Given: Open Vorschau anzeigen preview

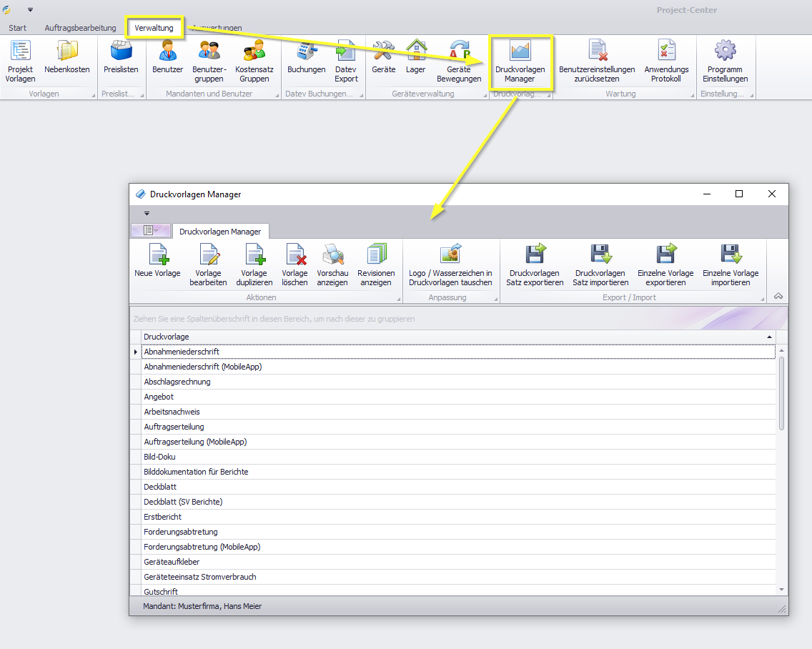Looking at the screenshot, I should [332, 255].
